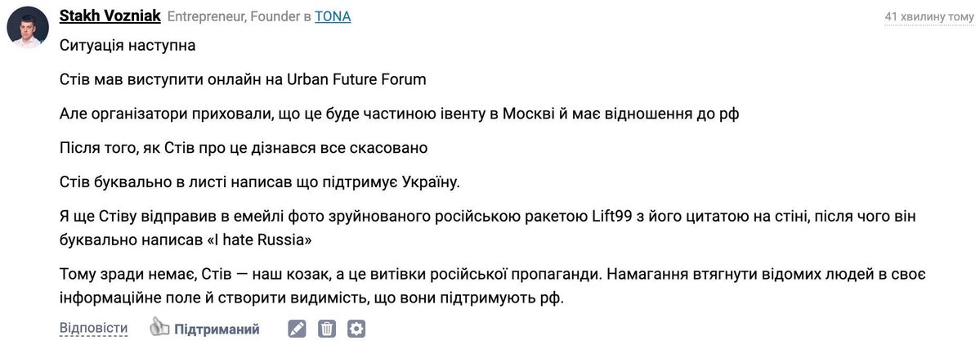Screen dimensions: 980x345
Task: Toggle the Підтриманий support label
Action: click(217, 329)
